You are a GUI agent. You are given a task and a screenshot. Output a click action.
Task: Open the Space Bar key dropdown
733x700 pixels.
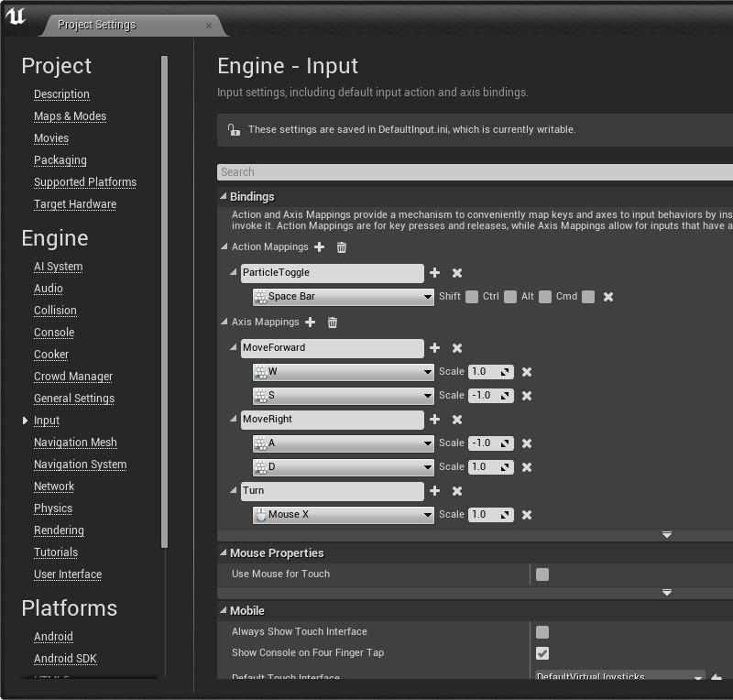(428, 297)
